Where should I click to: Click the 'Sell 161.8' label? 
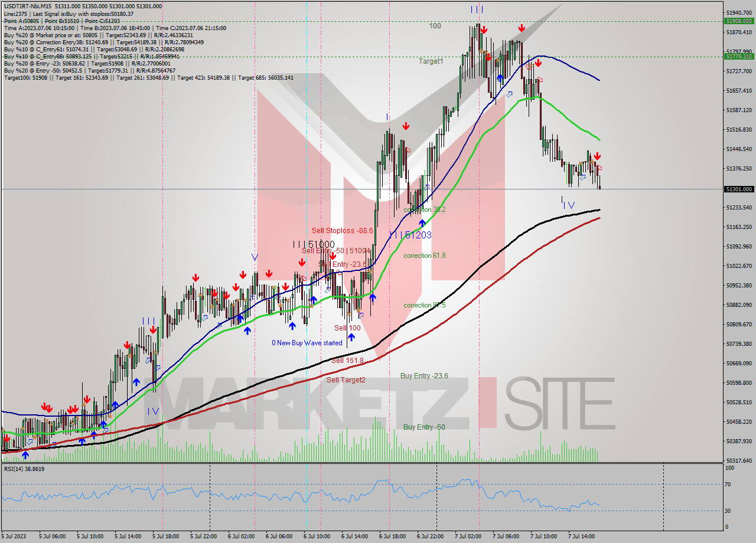pos(347,360)
